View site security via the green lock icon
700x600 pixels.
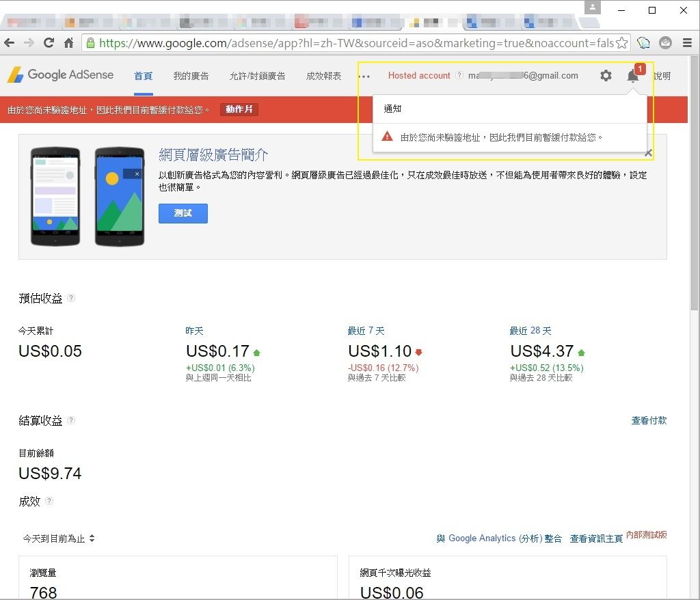pyautogui.click(x=91, y=43)
